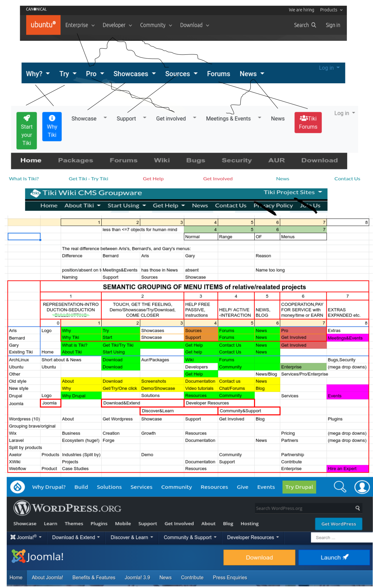373x588 pixels.
Task: Open WordPress Plugins menu item
Action: [x=99, y=524]
